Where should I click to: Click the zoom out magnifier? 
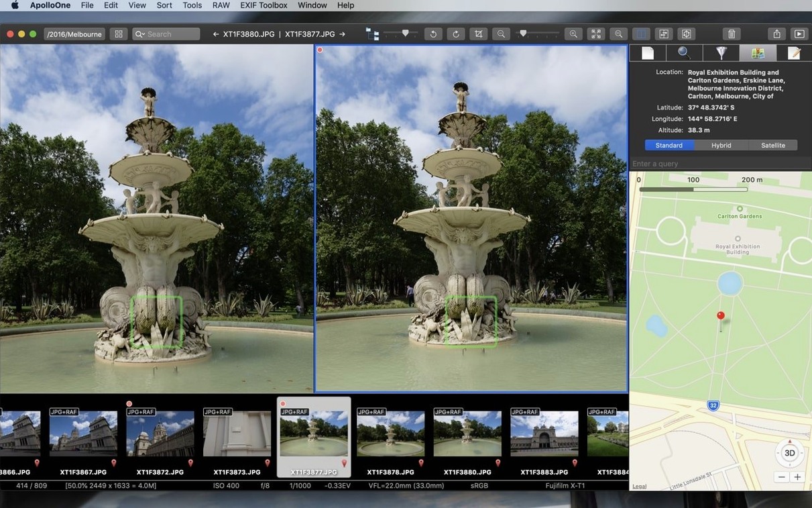[501, 34]
